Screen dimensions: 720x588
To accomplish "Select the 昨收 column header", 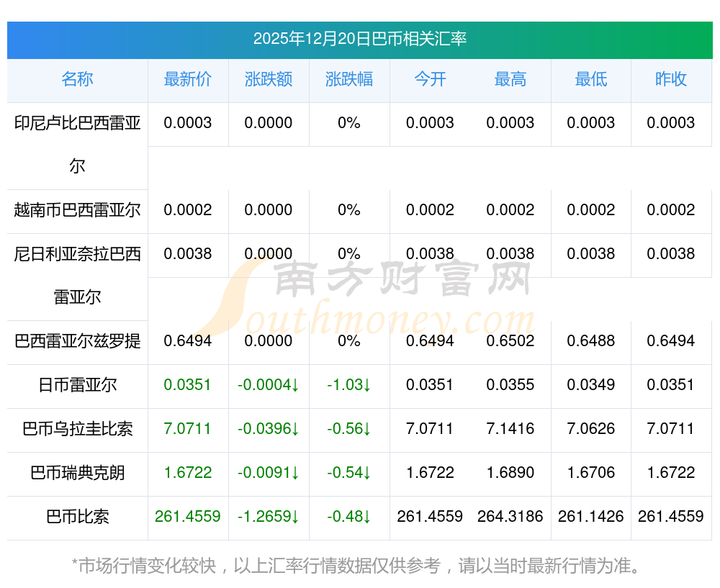I will point(671,79).
